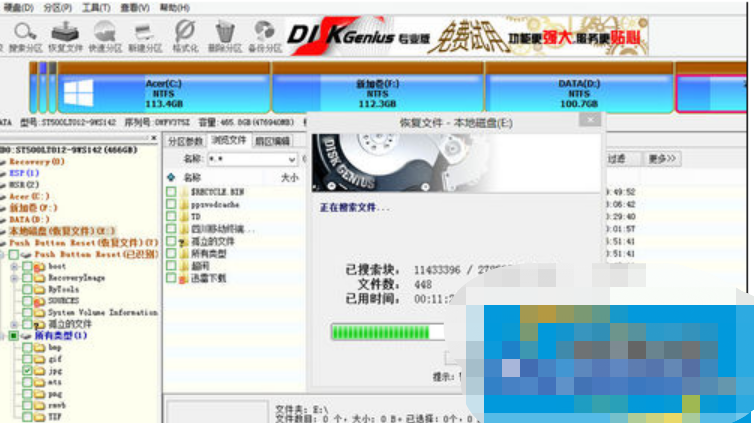Open the 快速分区 quick partition tool

(x=104, y=36)
